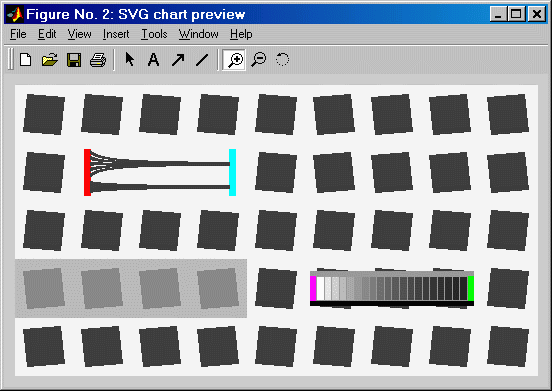The width and height of the screenshot is (552, 391).
Task: Open a file with folder icon
Action: 50,60
